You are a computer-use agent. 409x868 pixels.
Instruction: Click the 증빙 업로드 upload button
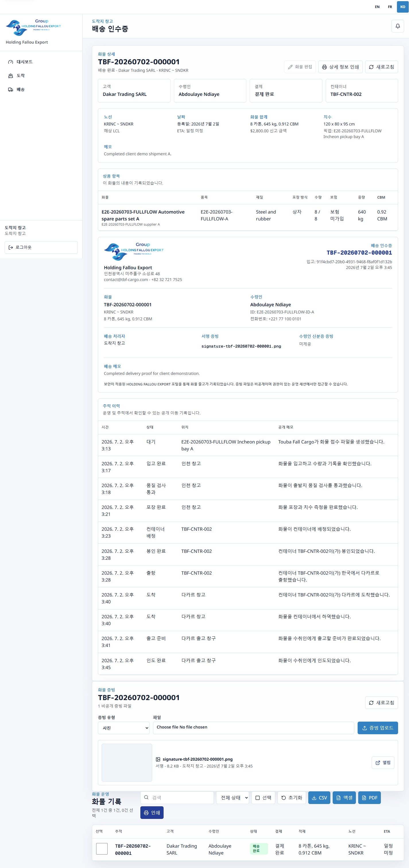click(x=377, y=728)
